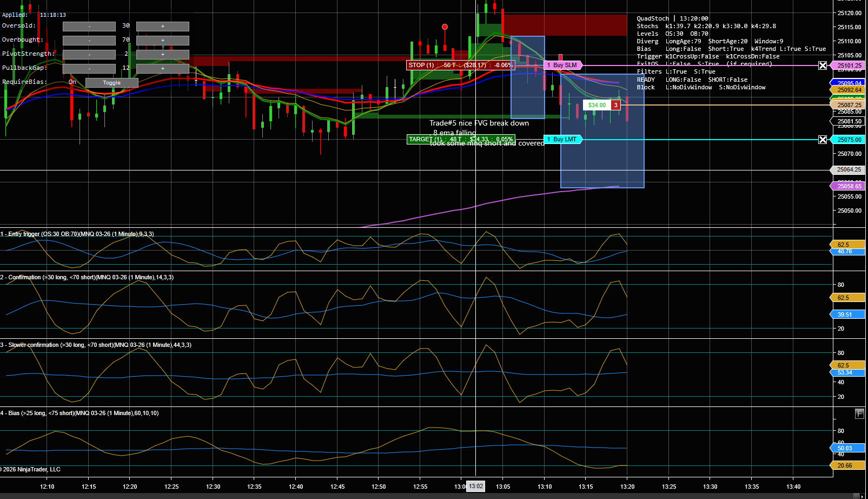
Task: Decrease the PivotStrength value with the minus button
Action: click(89, 54)
